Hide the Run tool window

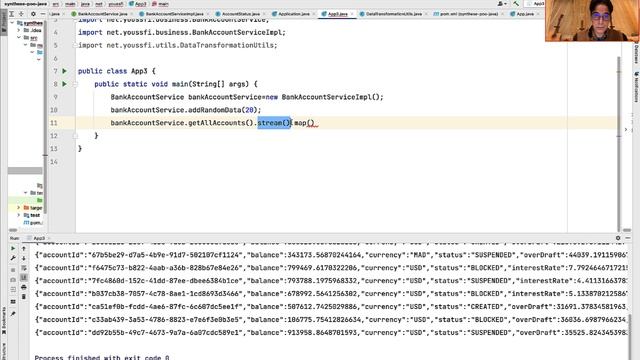(628, 238)
